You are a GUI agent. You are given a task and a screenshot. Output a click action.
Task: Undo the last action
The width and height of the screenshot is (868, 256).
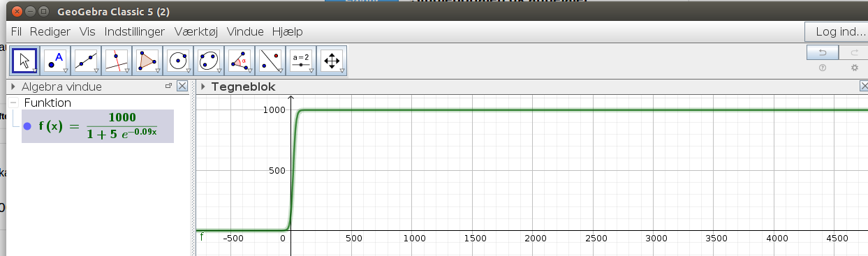click(x=822, y=52)
